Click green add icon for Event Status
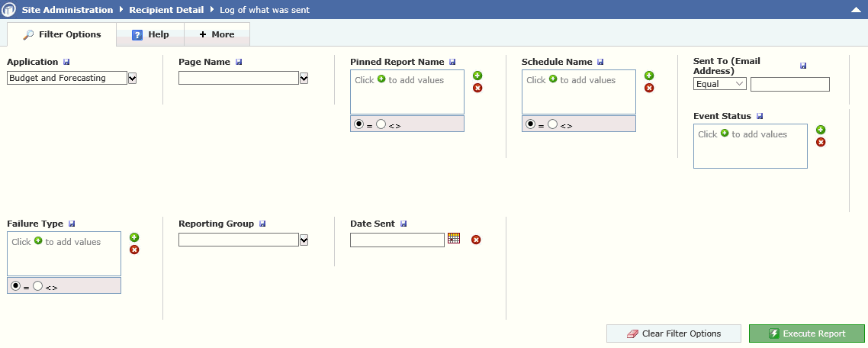The width and height of the screenshot is (868, 348). pyautogui.click(x=821, y=130)
